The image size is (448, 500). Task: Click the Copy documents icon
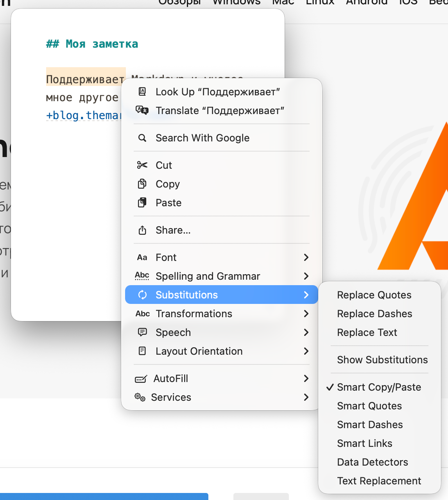tap(142, 184)
